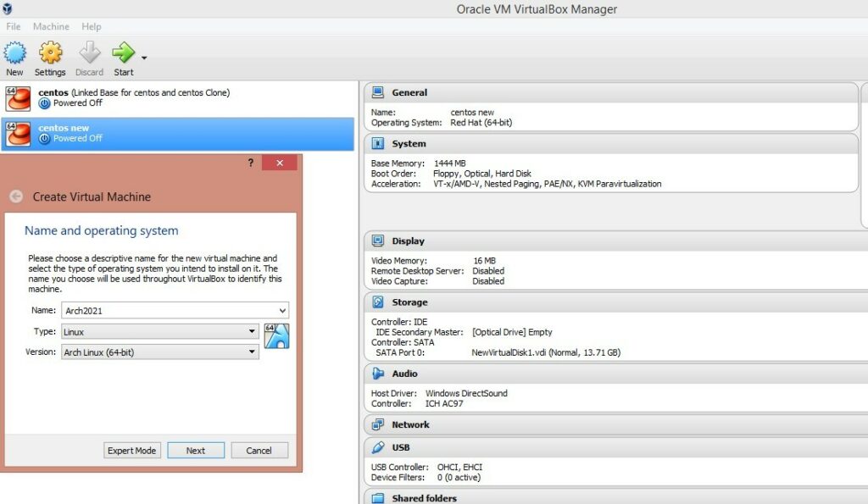868x504 pixels.
Task: Switch to Expert Mode
Action: (131, 451)
